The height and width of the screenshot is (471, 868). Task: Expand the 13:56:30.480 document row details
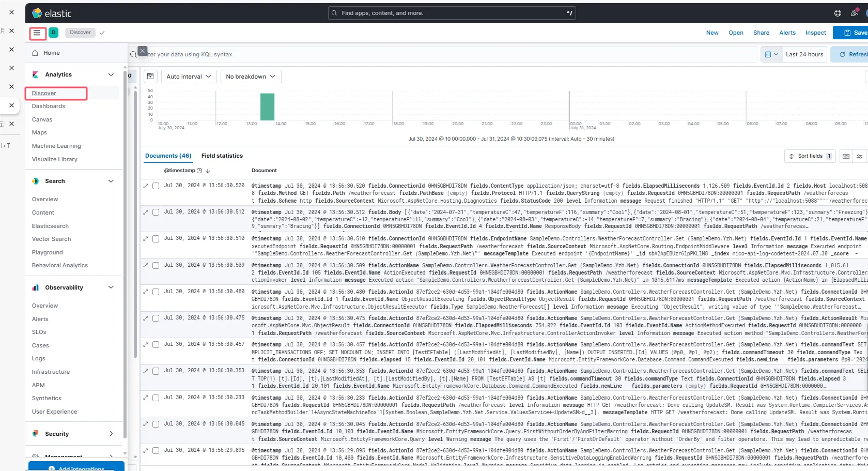(146, 292)
